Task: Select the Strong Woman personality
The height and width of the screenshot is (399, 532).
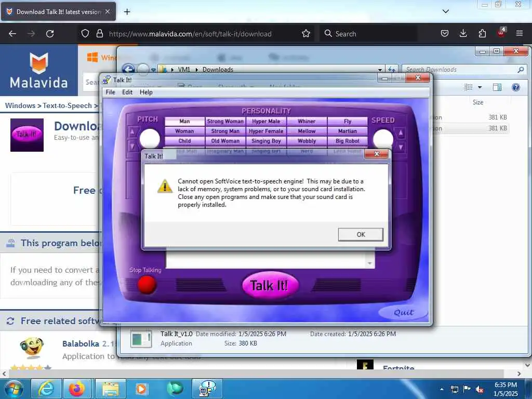Action: point(225,121)
